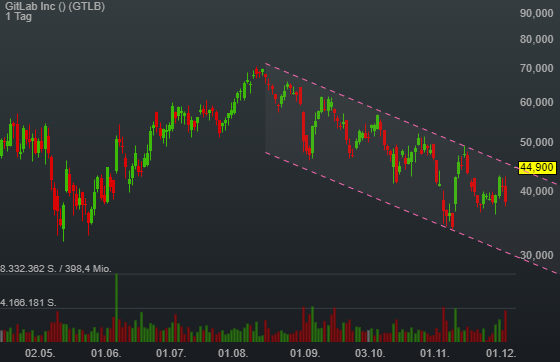Select the '1 Tag' timeframe label
Viewport: 560px width, 362px height.
(19, 16)
